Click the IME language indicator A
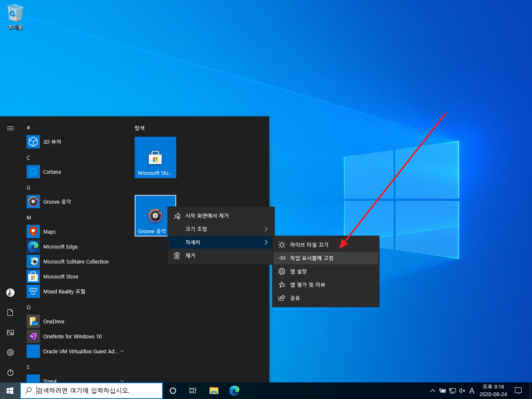532x399 pixels. point(472,391)
